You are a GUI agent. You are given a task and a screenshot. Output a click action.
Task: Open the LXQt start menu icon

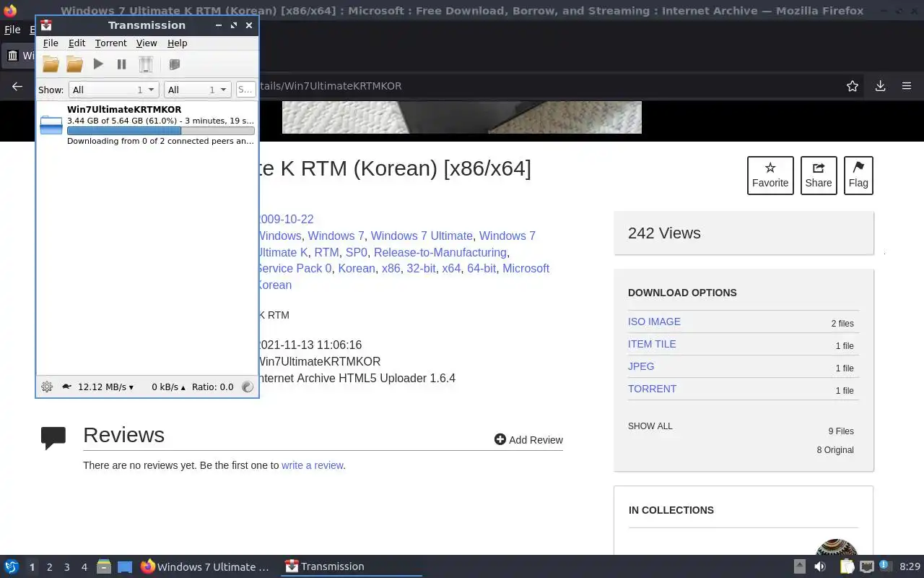(x=11, y=566)
